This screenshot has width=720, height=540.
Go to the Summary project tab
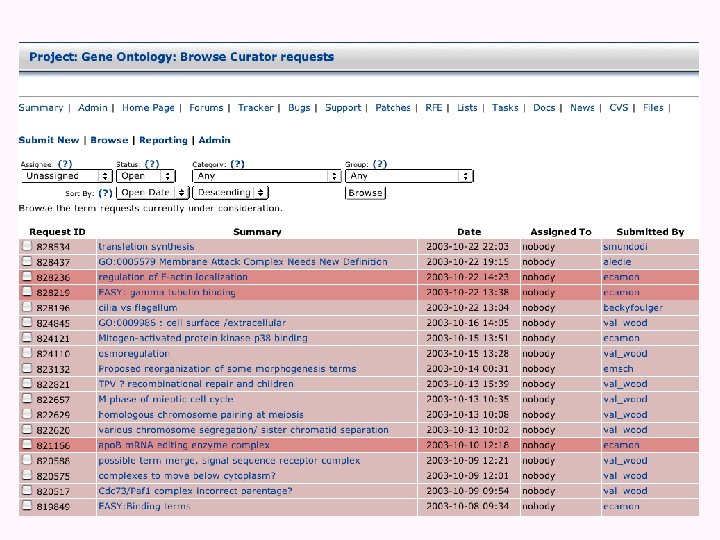click(x=41, y=107)
